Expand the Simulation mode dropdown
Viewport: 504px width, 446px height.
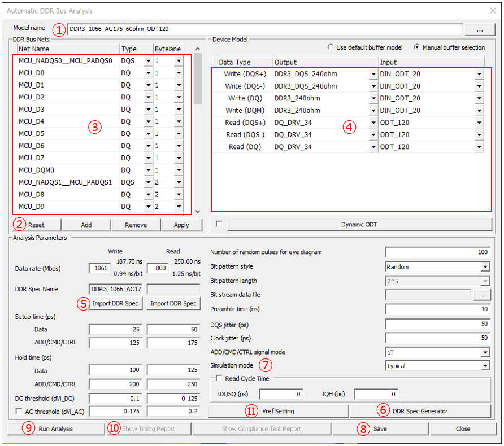(x=485, y=366)
